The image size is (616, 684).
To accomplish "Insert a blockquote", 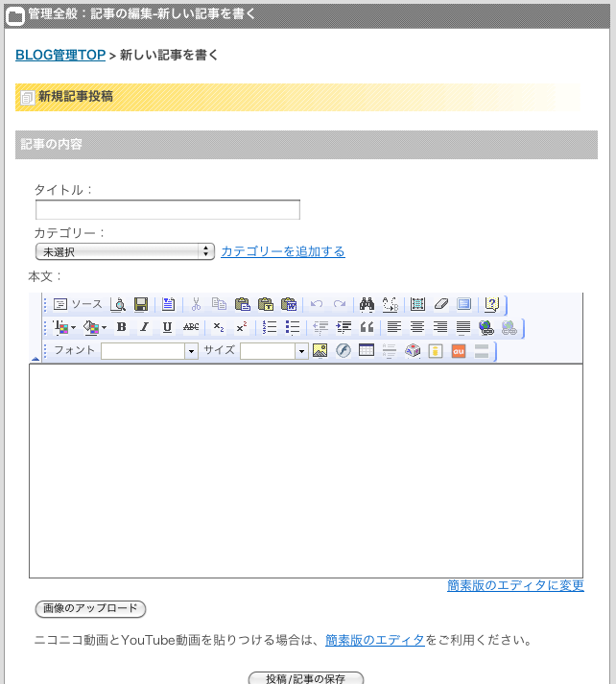I will pyautogui.click(x=367, y=327).
